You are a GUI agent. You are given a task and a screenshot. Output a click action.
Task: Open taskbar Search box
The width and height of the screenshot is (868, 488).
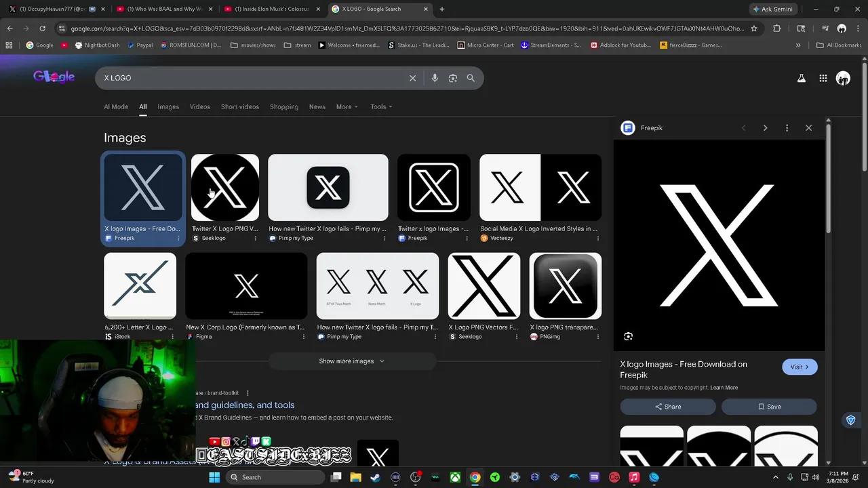pyautogui.click(x=273, y=477)
